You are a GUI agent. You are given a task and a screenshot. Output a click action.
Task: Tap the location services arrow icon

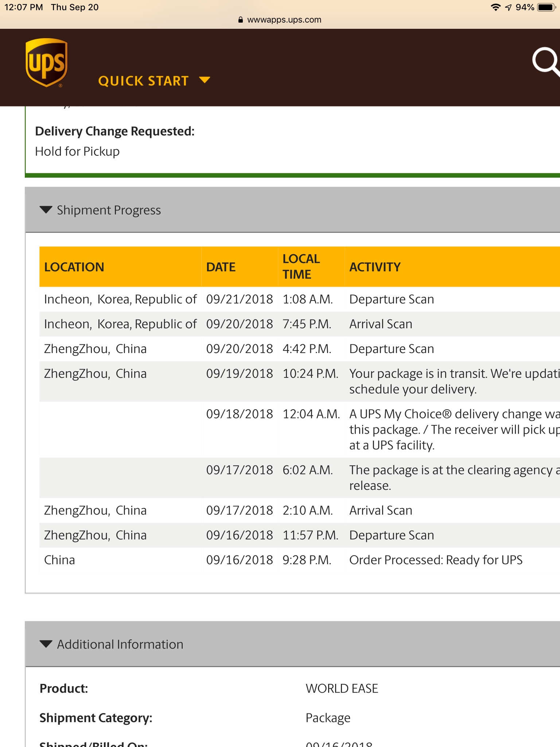click(x=508, y=7)
